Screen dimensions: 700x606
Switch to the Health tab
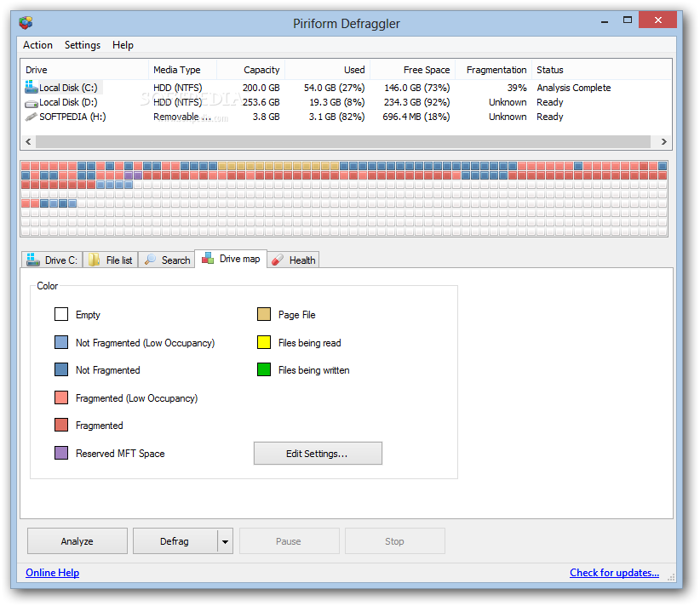(293, 260)
